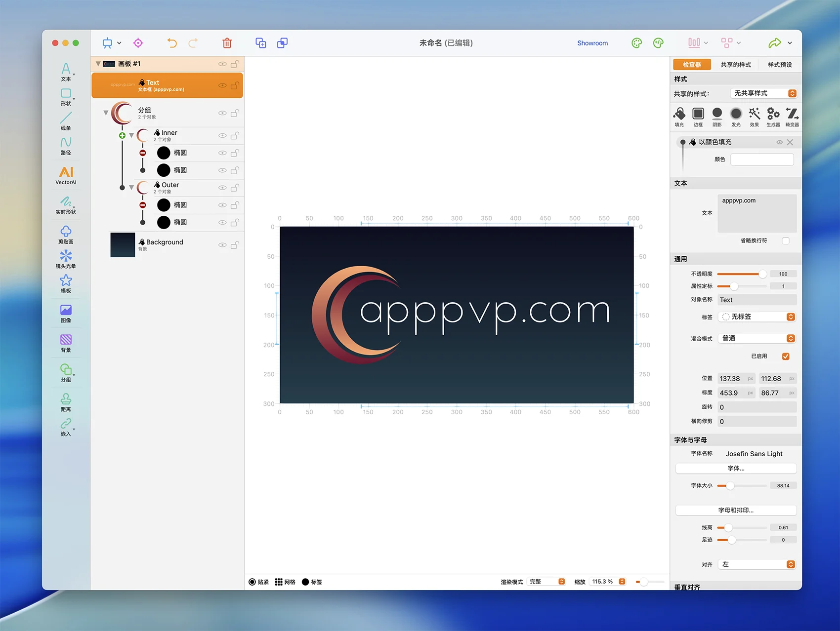Screen dimensions: 840x631
Task: Select the Path (路径) tool
Action: coord(66,145)
